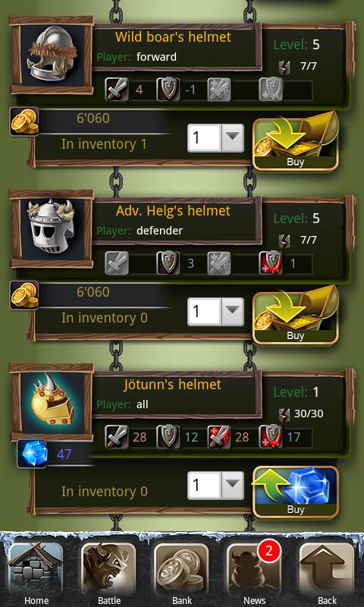The height and width of the screenshot is (607, 364).
Task: Tap sword attack icon on Jötunn's helmet
Action: 117,437
